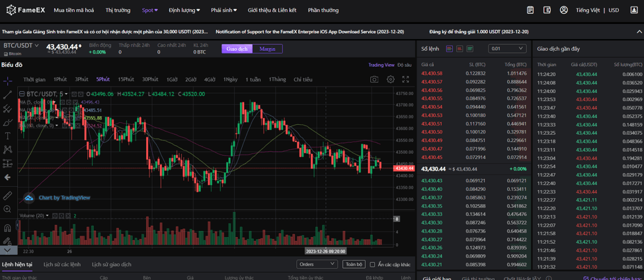Select the text tool in chart toolbar

coord(7,135)
